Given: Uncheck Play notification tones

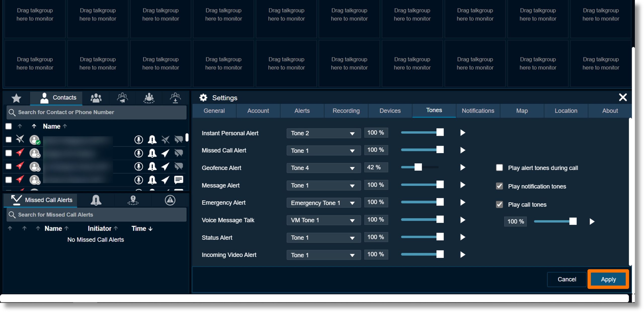Looking at the screenshot, I should (499, 186).
